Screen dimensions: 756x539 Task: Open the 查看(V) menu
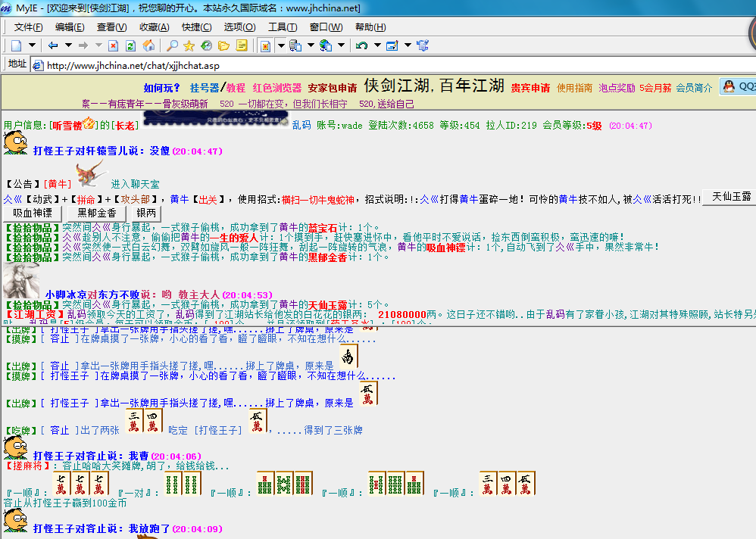[111, 27]
